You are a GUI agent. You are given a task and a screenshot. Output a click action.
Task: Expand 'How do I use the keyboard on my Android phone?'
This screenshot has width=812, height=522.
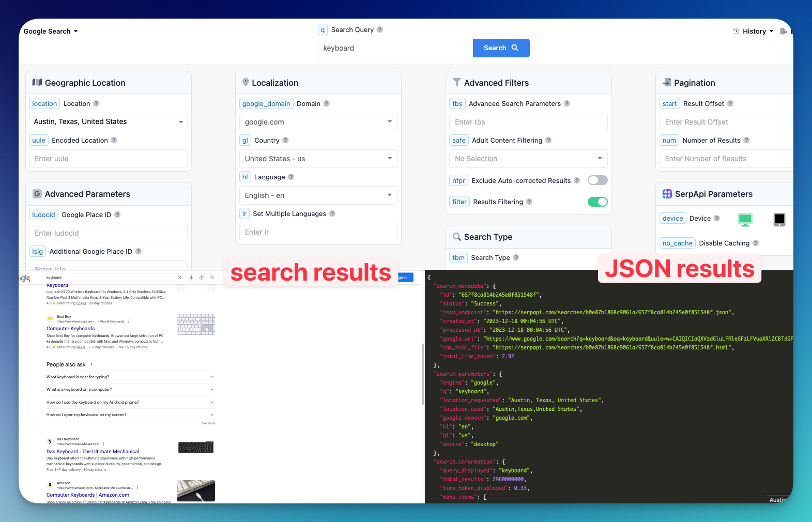(130, 402)
